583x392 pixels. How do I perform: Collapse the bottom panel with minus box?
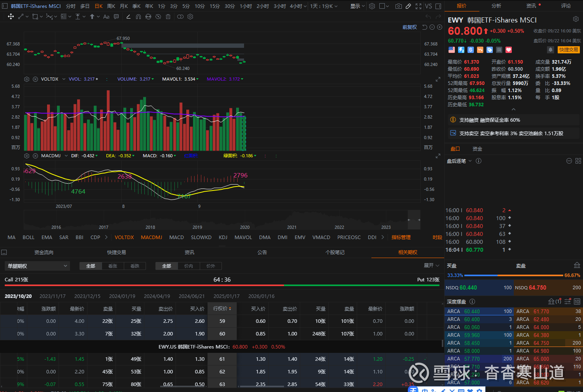coord(4,253)
